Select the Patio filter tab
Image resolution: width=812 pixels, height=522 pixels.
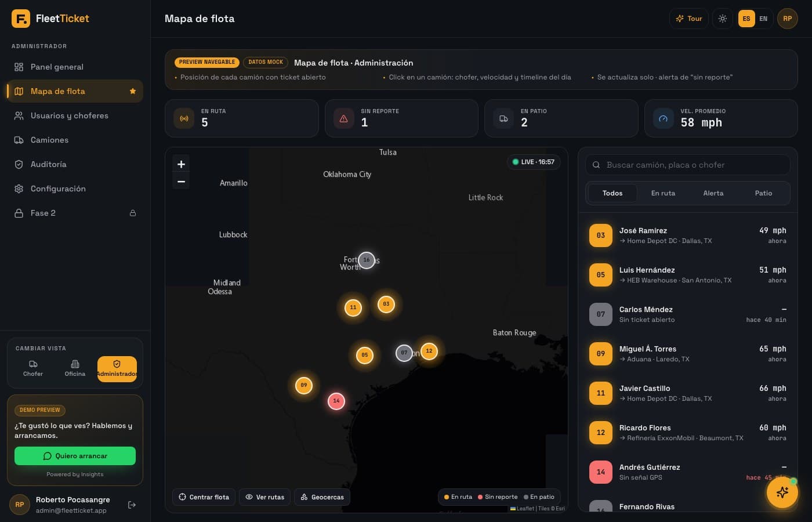[763, 193]
